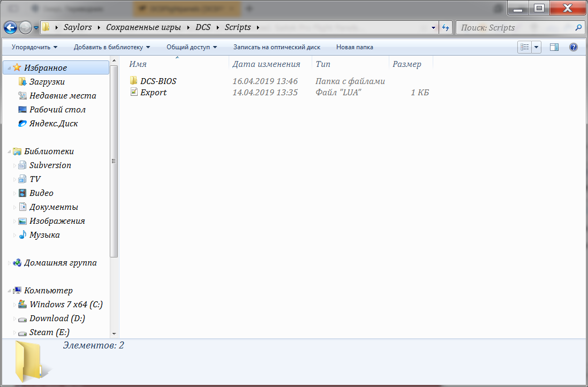
Task: Open Недавние места in favorites
Action: click(63, 96)
